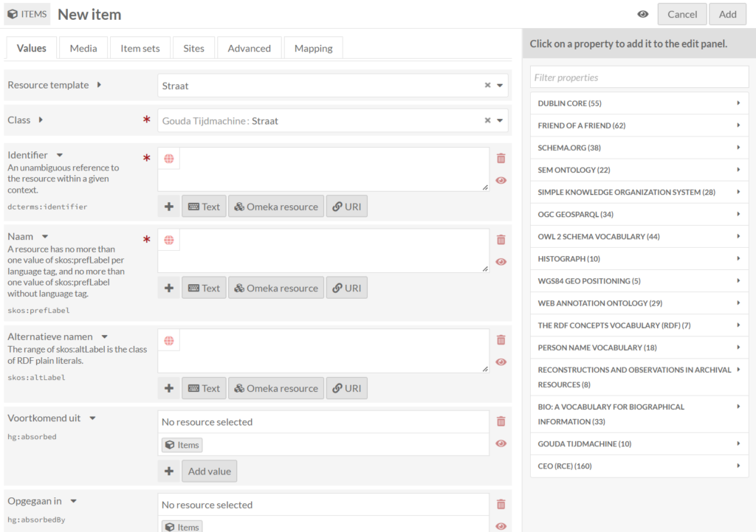The width and height of the screenshot is (756, 532).
Task: Click the globe language icon in Naam field
Action: (169, 240)
